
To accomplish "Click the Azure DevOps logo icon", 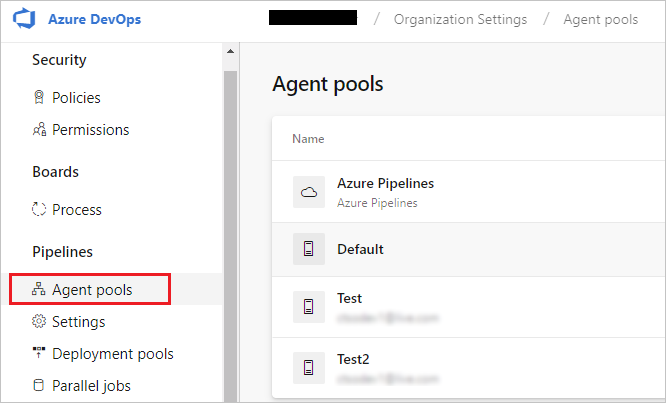I will pyautogui.click(x=26, y=20).
